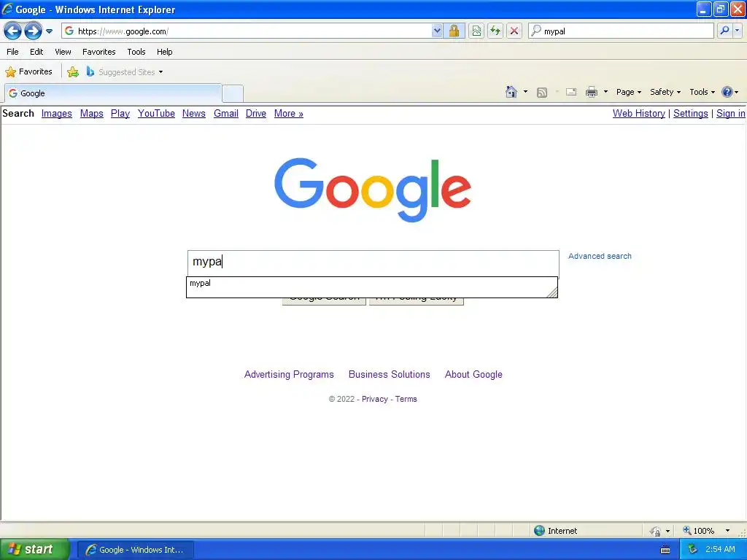The width and height of the screenshot is (747, 560).
Task: Open the Drive link
Action: (x=256, y=113)
